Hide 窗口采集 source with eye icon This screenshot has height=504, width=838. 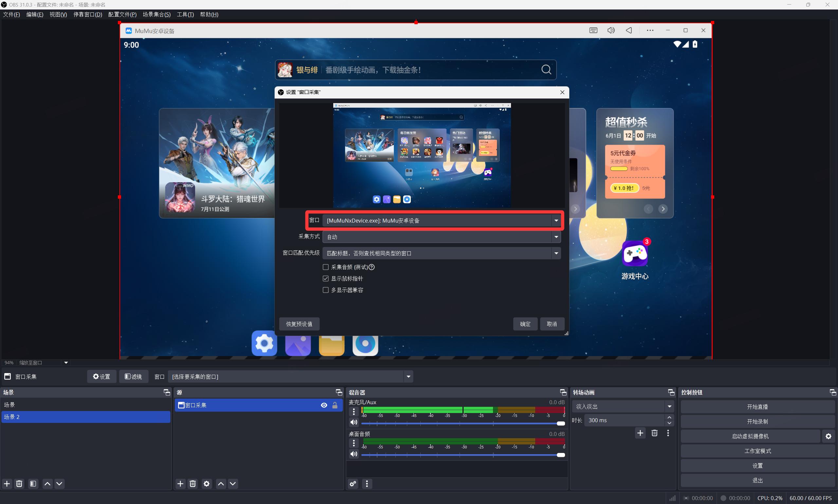tap(324, 405)
